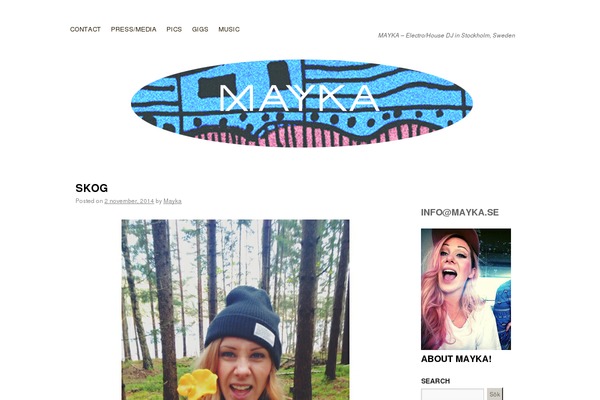Screen dimensions: 600x400
Task: Go to the PICS page
Action: coord(174,29)
